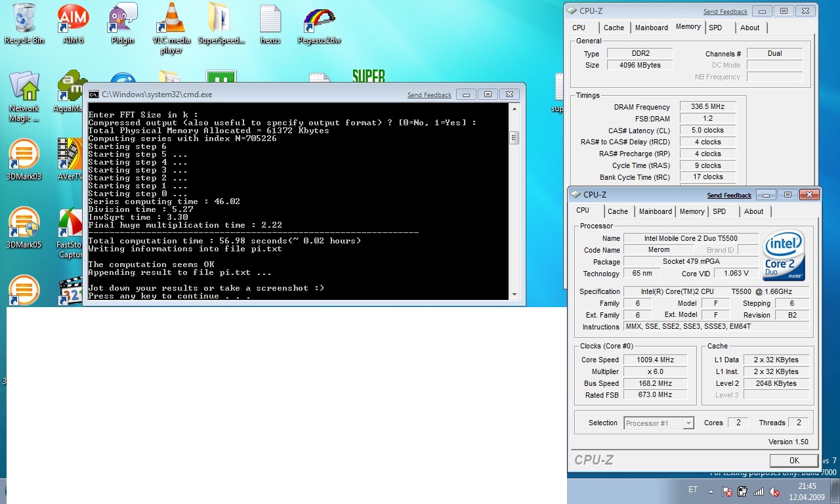The image size is (840, 504).
Task: Click the processor name Intel Mobile Core 2 Duo T5500
Action: coord(690,238)
